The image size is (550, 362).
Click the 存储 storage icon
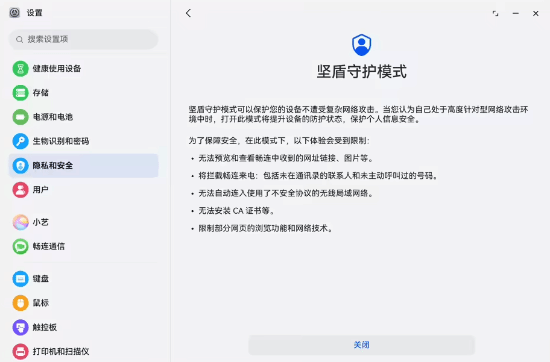click(20, 93)
